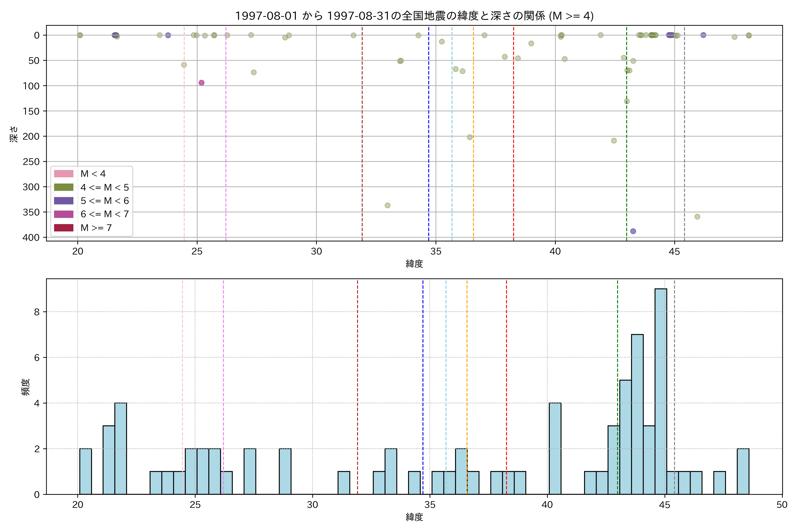This screenshot has height=532, width=798.
Task: Click the frequency-4 histogram bar near latitude 40
Action: click(x=555, y=448)
